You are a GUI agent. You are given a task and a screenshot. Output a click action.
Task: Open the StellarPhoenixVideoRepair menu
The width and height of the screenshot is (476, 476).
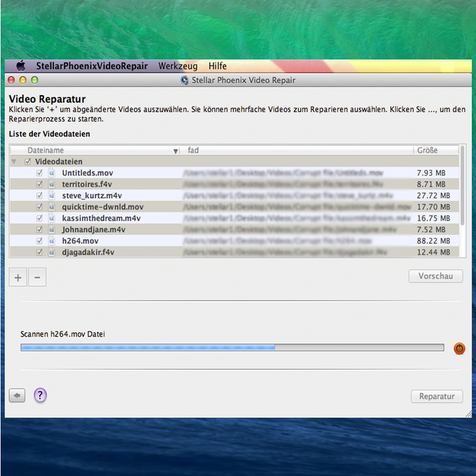click(92, 66)
